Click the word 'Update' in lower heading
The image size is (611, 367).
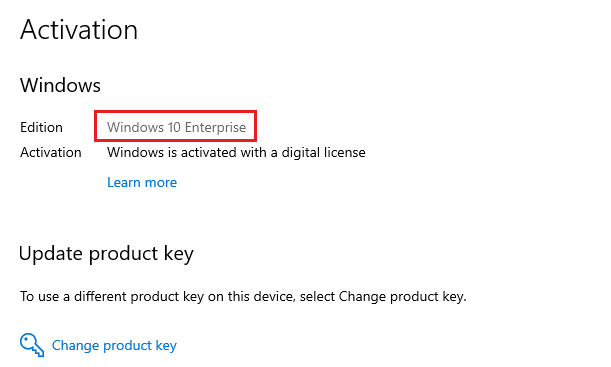(x=51, y=254)
